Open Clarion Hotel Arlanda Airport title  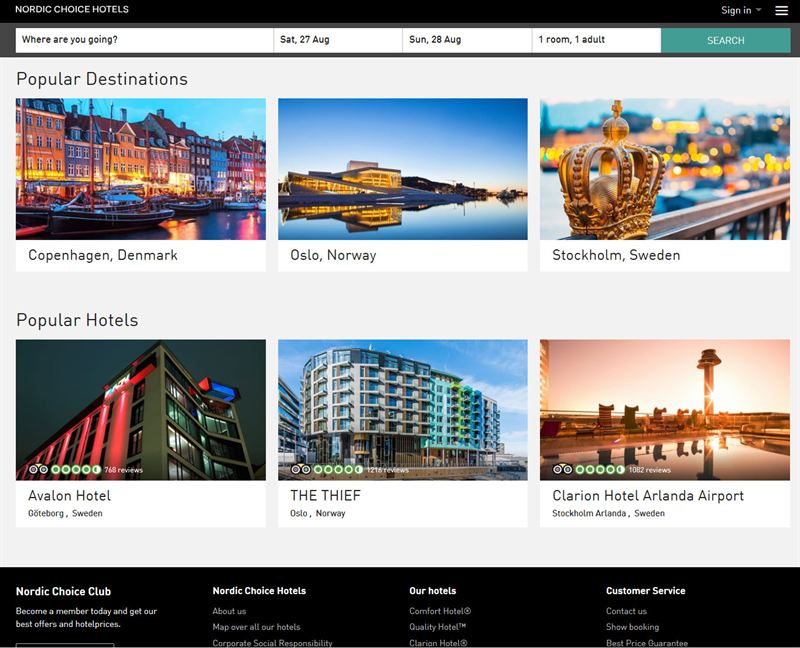[648, 496]
